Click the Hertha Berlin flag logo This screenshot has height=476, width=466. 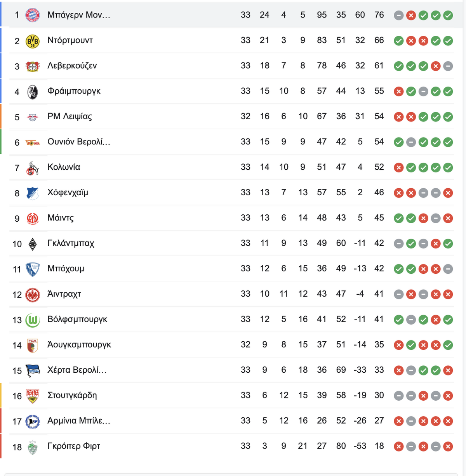pos(33,371)
